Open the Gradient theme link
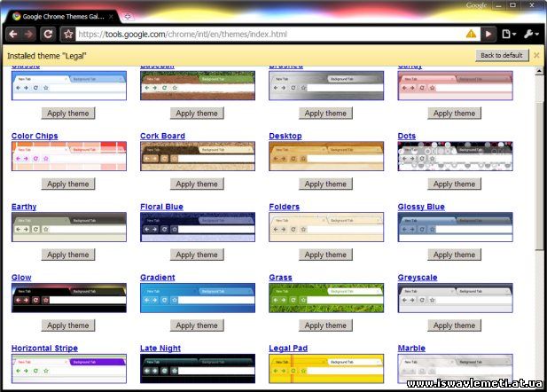547x392 pixels. coord(157,278)
